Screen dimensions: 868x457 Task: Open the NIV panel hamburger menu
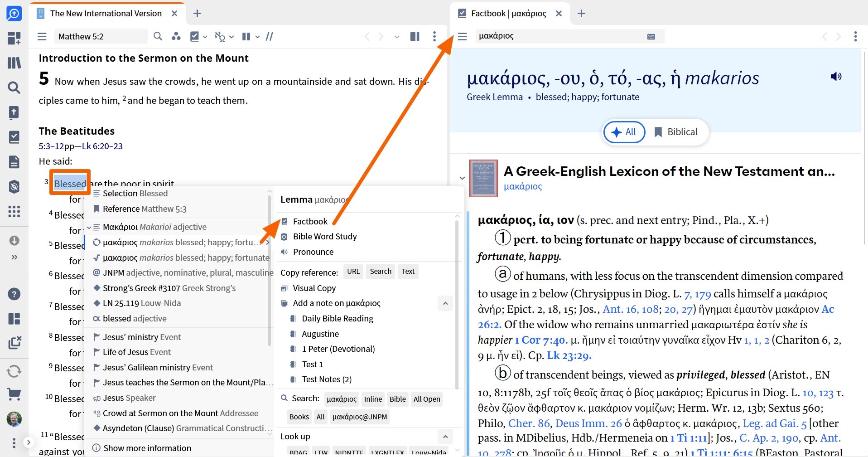[42, 36]
